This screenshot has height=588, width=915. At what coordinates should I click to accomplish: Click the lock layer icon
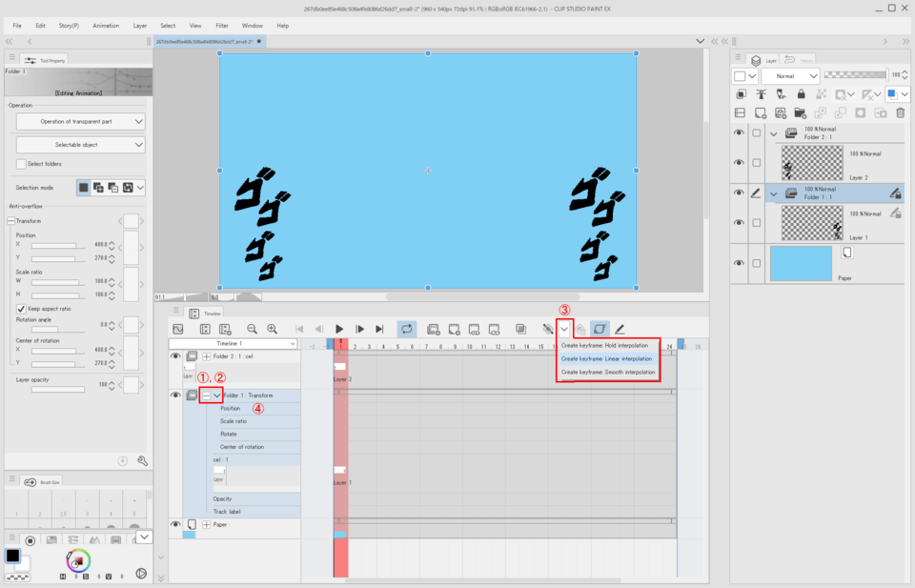(801, 94)
